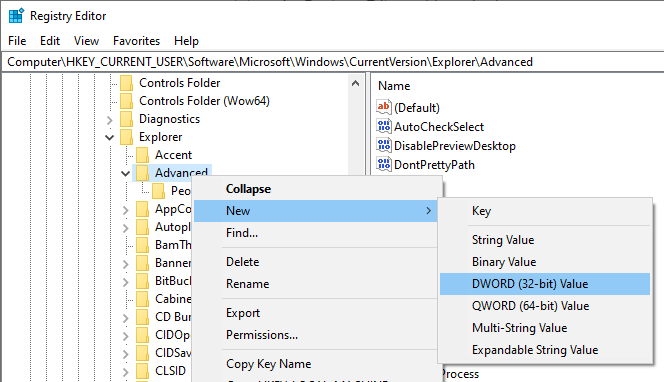Click the CIDOp folder icon
The image size is (664, 382).
click(142, 335)
